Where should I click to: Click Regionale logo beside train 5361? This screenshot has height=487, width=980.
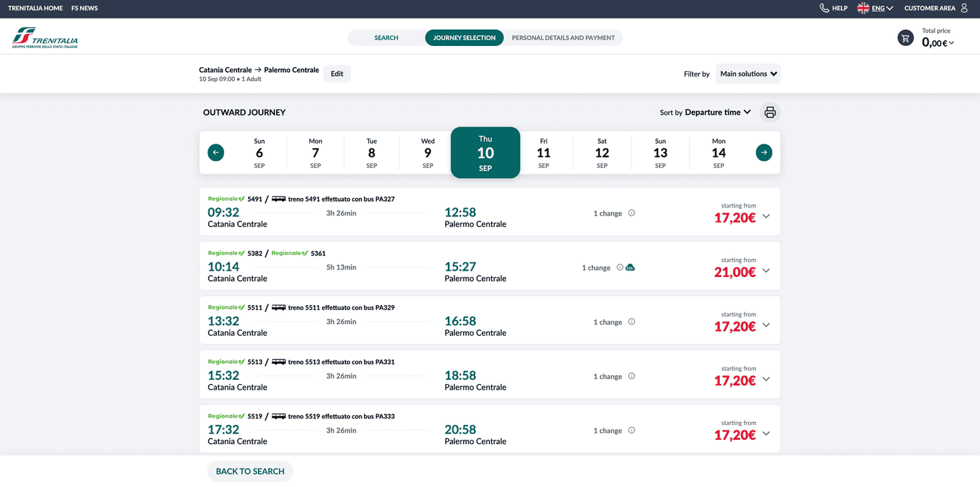pyautogui.click(x=290, y=253)
